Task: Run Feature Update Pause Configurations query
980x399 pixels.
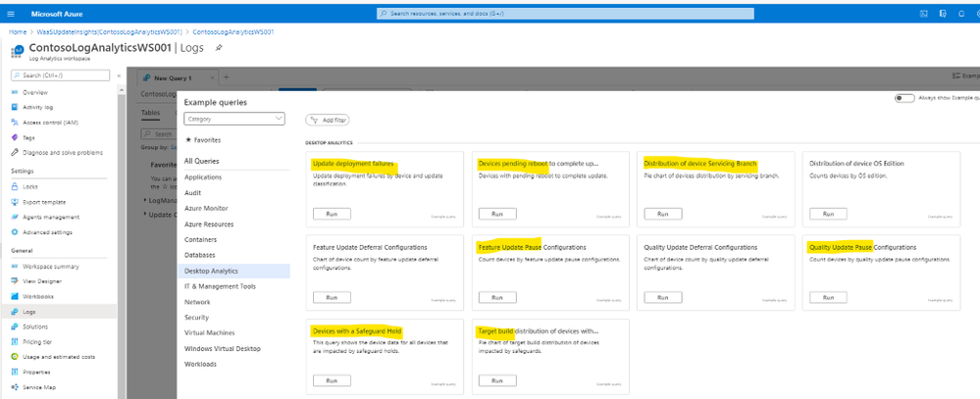Action: 497,298
